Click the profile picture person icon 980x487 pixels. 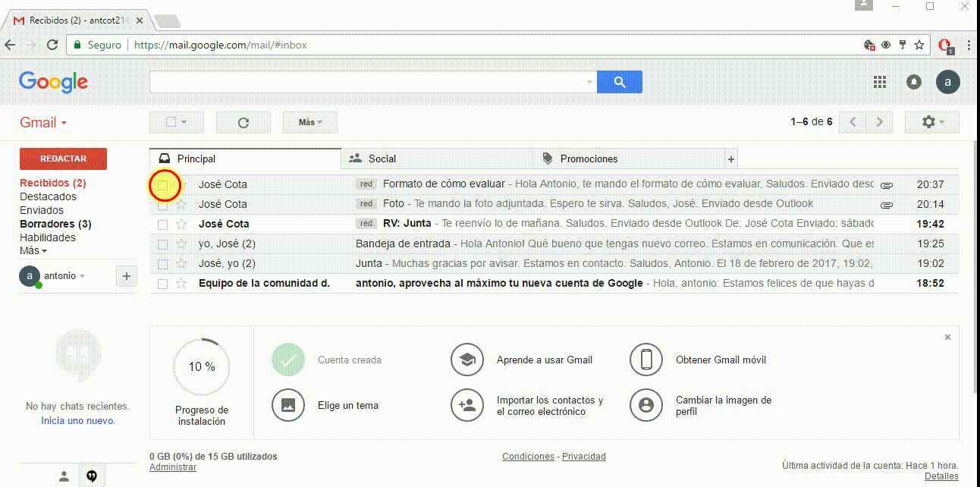click(646, 405)
